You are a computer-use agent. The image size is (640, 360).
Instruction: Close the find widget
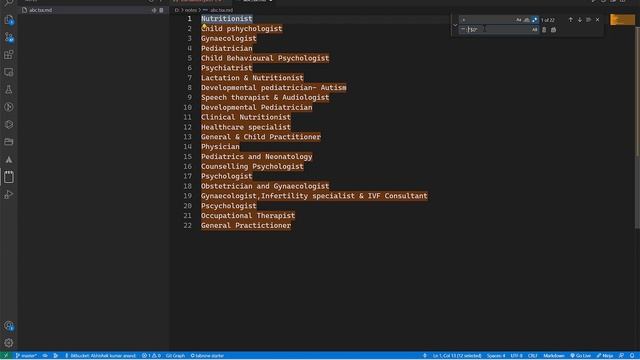598,20
